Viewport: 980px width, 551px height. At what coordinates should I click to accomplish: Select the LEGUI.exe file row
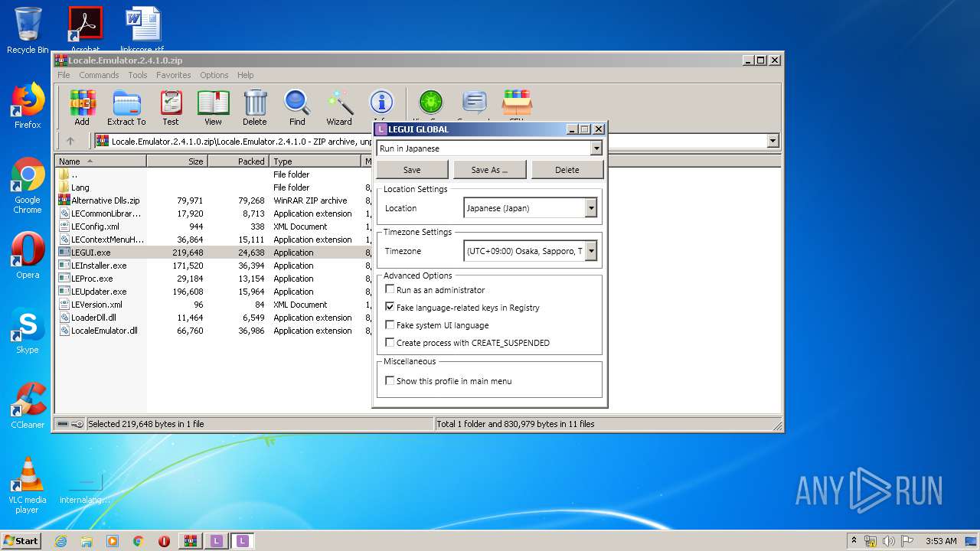(x=214, y=253)
